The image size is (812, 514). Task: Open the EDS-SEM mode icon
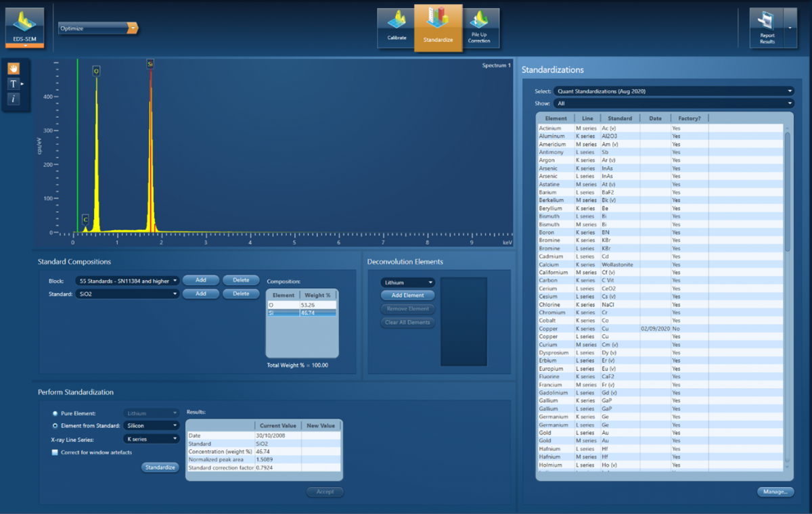[24, 27]
